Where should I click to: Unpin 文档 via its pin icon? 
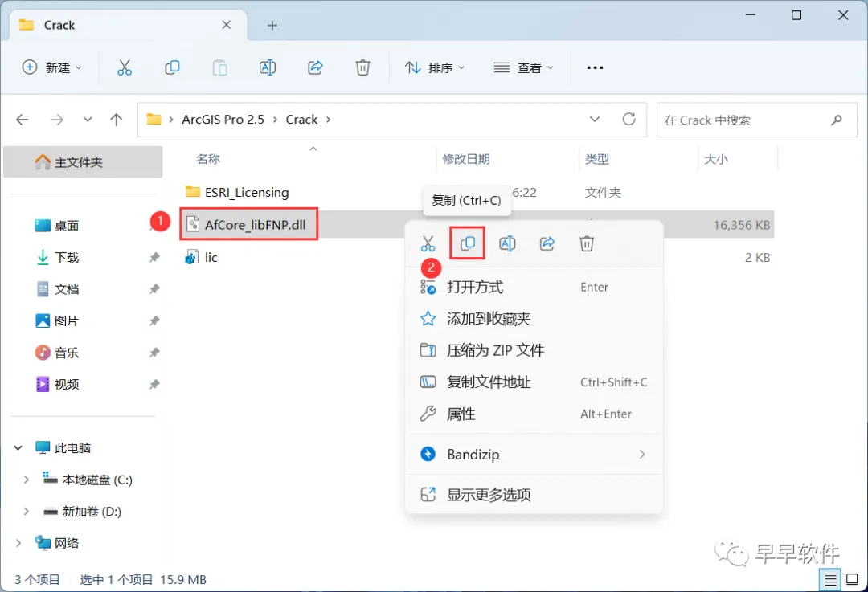154,289
